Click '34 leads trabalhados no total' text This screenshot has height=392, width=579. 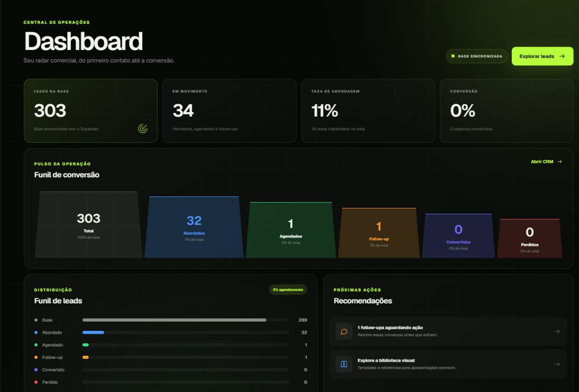(338, 129)
